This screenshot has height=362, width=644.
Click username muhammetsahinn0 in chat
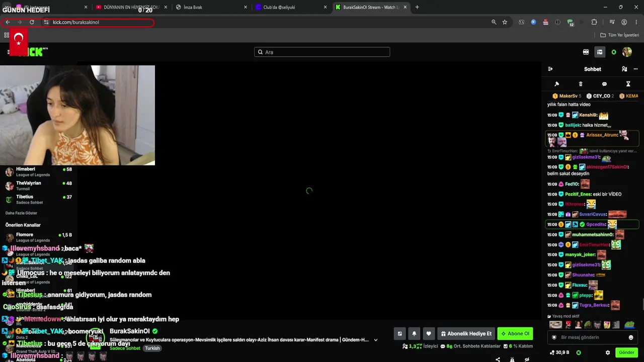593,234
